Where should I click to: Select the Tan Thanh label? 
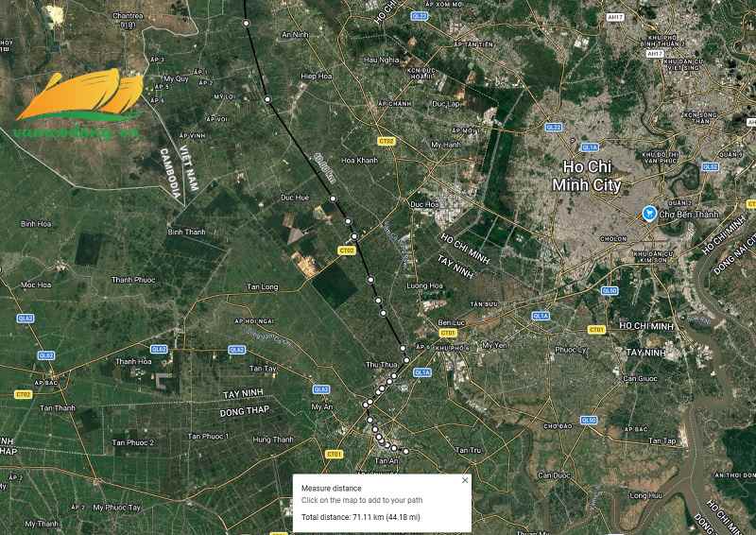click(x=58, y=408)
